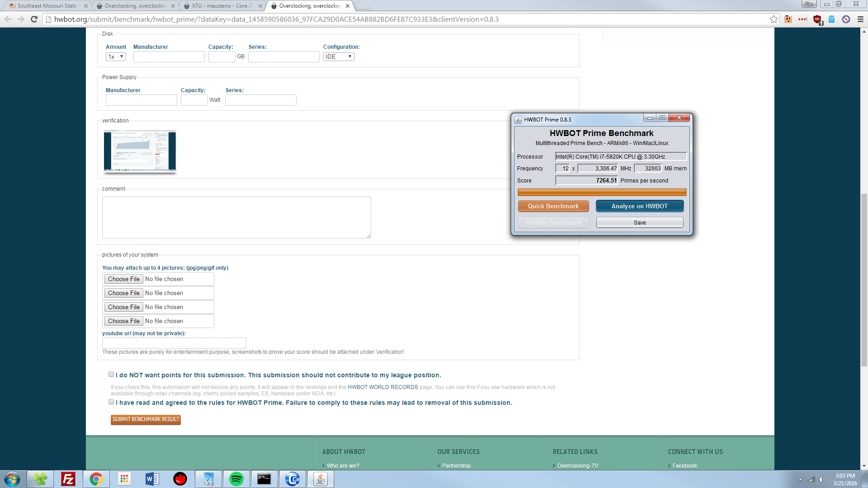Choose File for the first picture
This screenshot has width=868, height=488.
(x=124, y=279)
